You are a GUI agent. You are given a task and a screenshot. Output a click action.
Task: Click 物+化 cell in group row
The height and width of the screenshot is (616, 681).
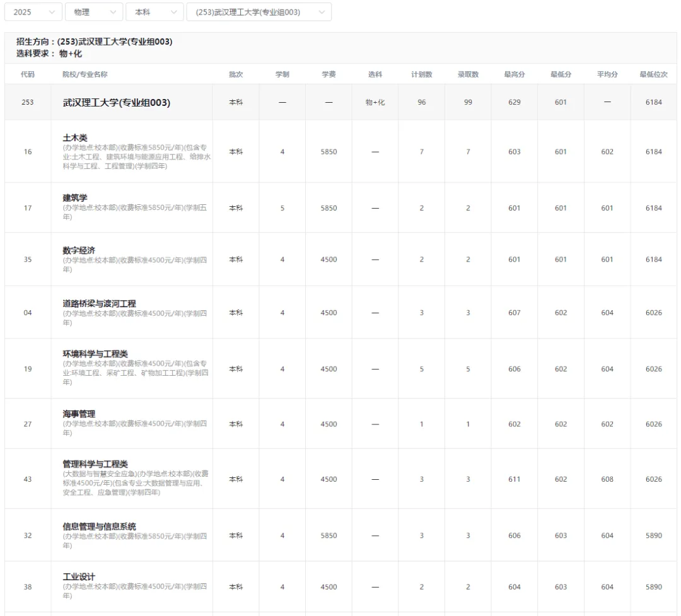coord(375,102)
